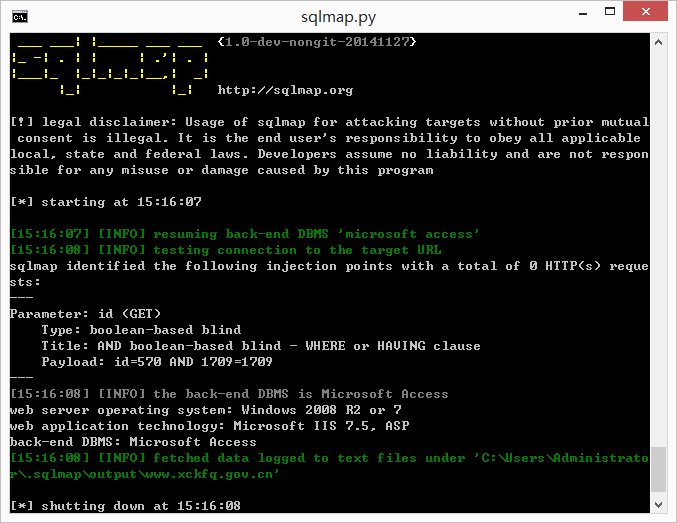This screenshot has height=523, width=677.
Task: Click version string 1.0-dev-nongit-20141127
Action: pos(317,42)
